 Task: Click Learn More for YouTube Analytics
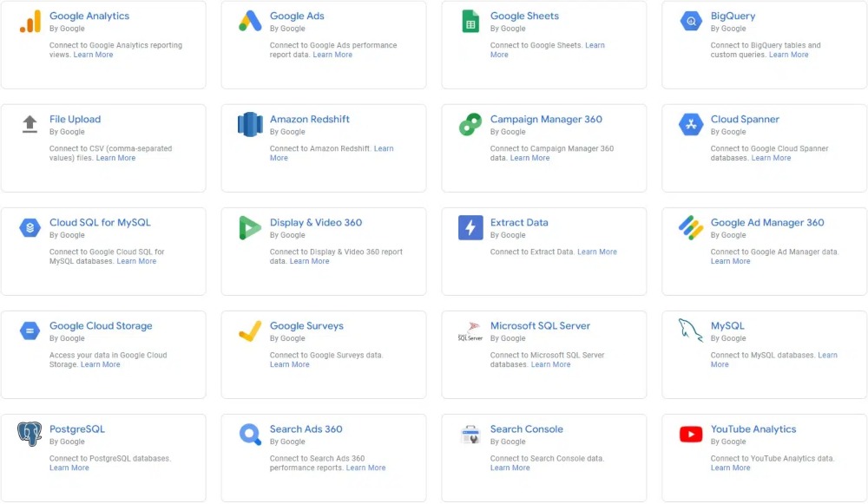[730, 468]
